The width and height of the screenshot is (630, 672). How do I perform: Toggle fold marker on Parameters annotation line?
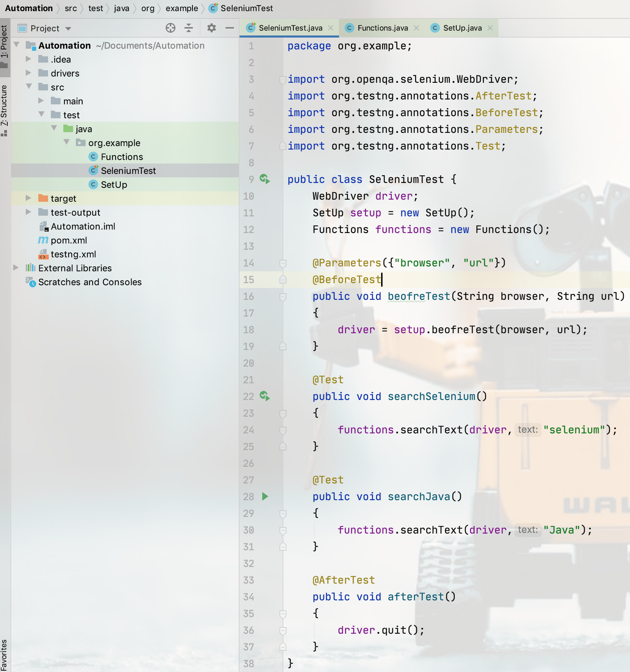coord(283,263)
